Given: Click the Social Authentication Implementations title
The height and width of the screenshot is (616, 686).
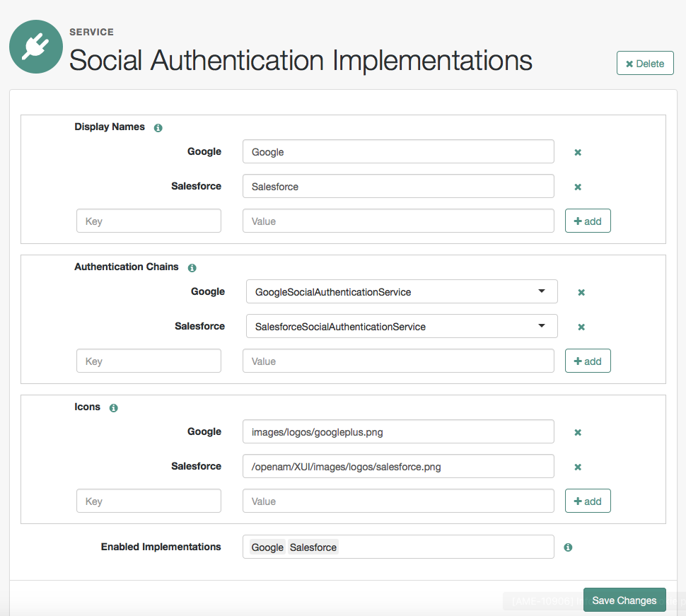Looking at the screenshot, I should tap(301, 60).
